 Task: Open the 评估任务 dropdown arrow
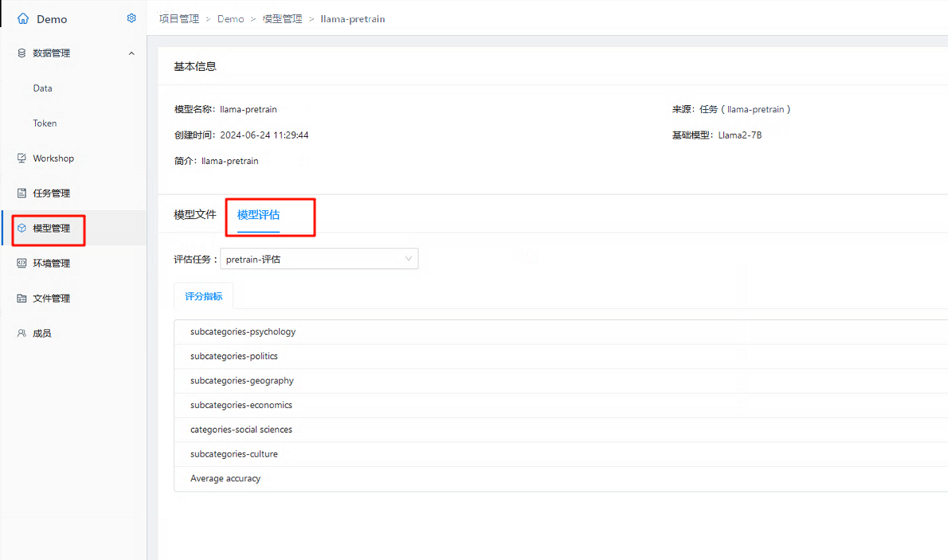409,259
